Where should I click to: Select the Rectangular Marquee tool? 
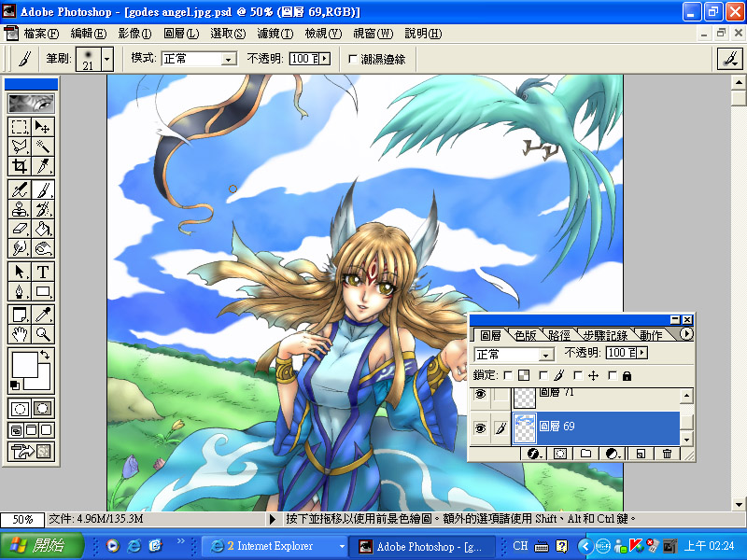(x=20, y=127)
